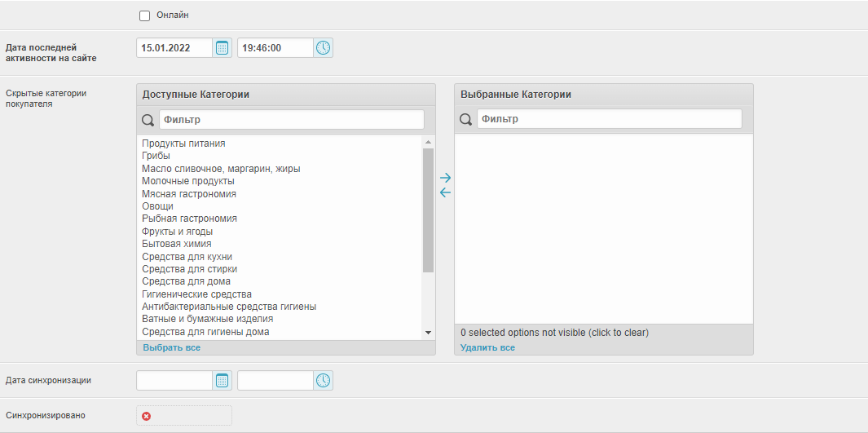Screen dimensions: 868x433
Task: Click the time field showing 19:46:00
Action: [275, 48]
